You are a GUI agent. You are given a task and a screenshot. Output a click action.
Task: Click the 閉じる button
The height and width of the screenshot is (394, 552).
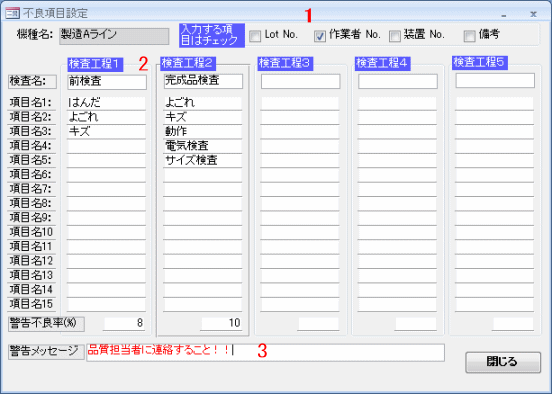coord(503,362)
